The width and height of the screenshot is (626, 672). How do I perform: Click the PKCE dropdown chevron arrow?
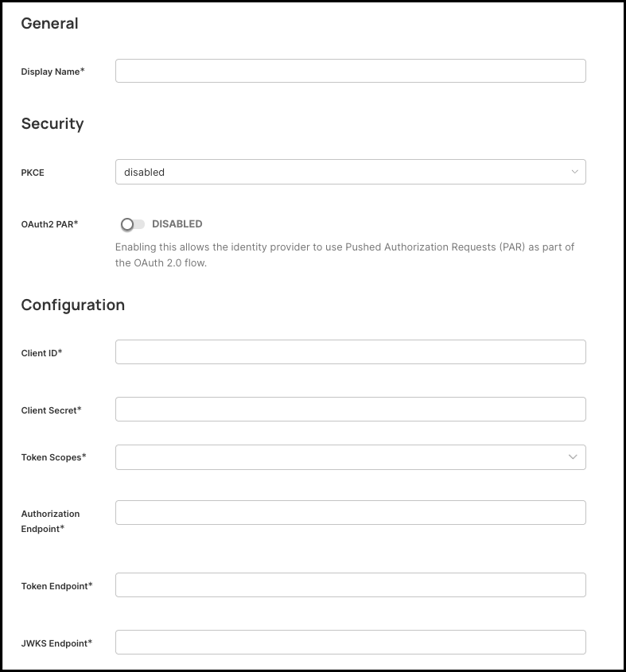574,172
